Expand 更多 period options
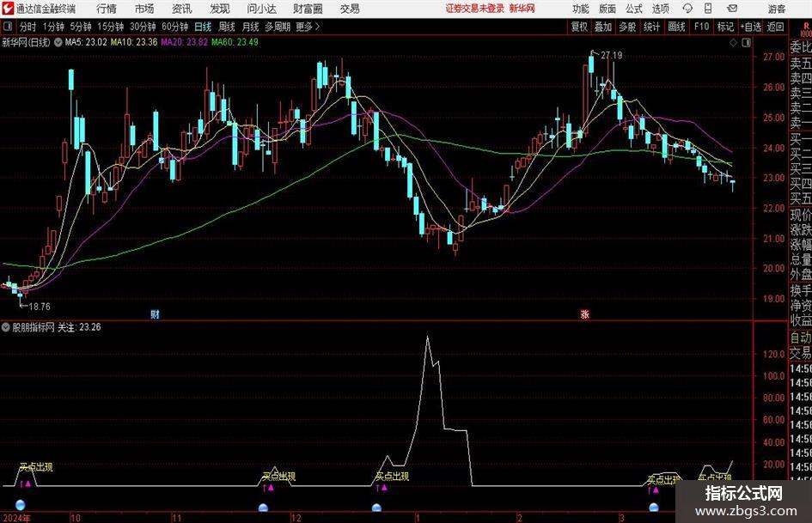 (x=308, y=27)
